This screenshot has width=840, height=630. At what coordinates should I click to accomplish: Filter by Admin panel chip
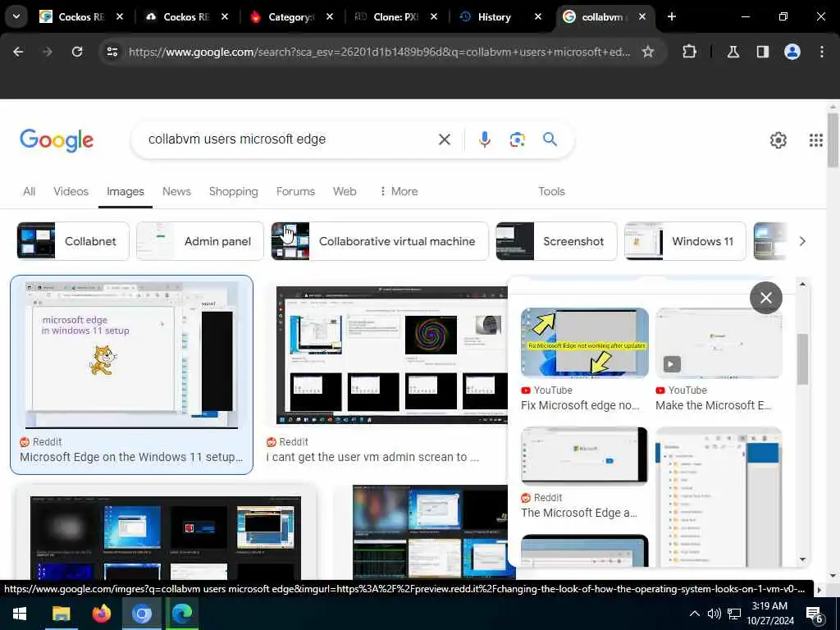pyautogui.click(x=200, y=241)
